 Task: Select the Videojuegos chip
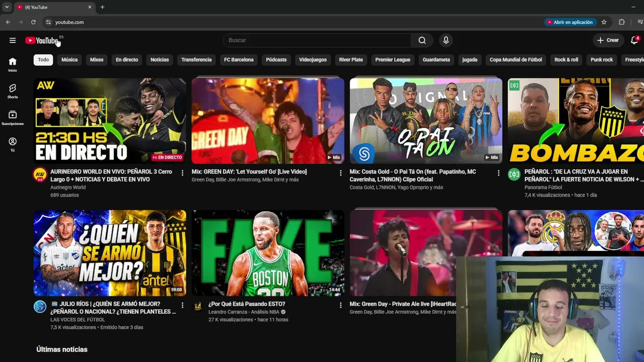click(313, 60)
